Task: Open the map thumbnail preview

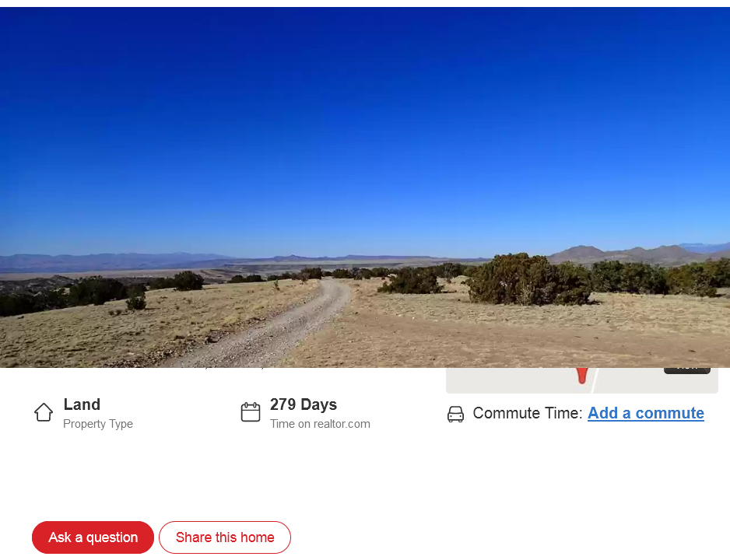Action: [x=582, y=380]
